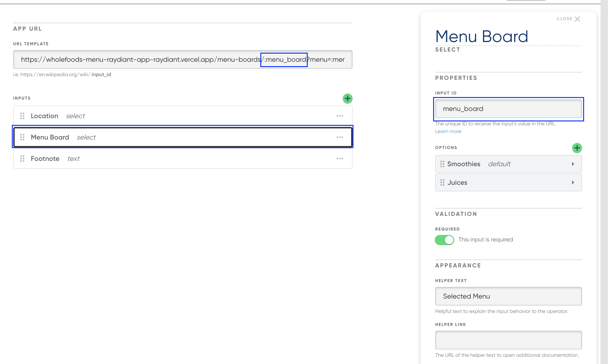The image size is (608, 364).
Task: Click the Input ID field menu_board
Action: 508,109
